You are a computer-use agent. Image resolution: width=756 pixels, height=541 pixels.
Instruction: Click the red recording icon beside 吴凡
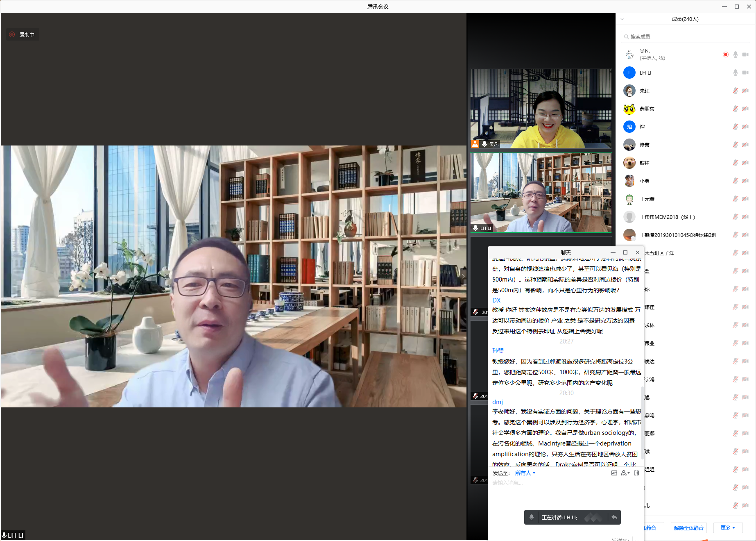(x=725, y=55)
